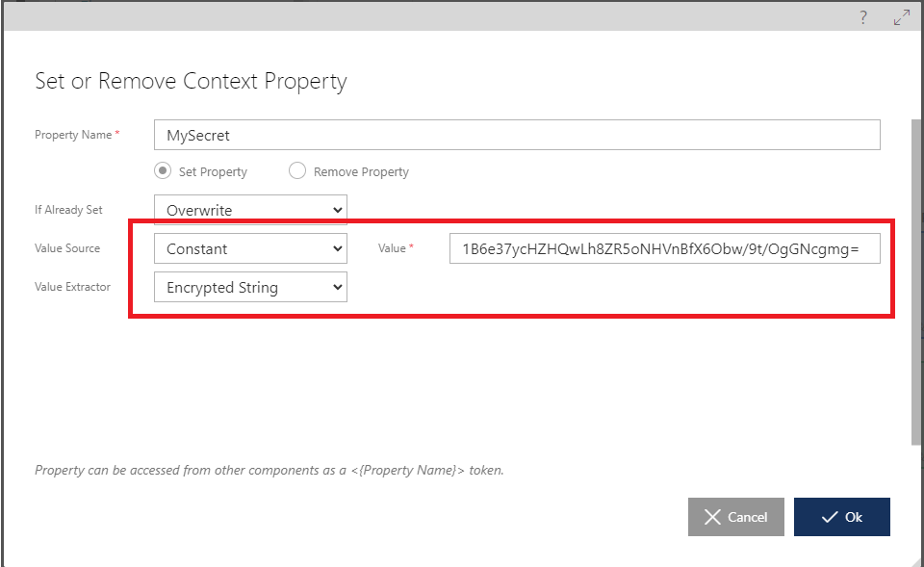Click the Set or Remove Context Property heading
The image size is (924, 567).
(x=191, y=81)
